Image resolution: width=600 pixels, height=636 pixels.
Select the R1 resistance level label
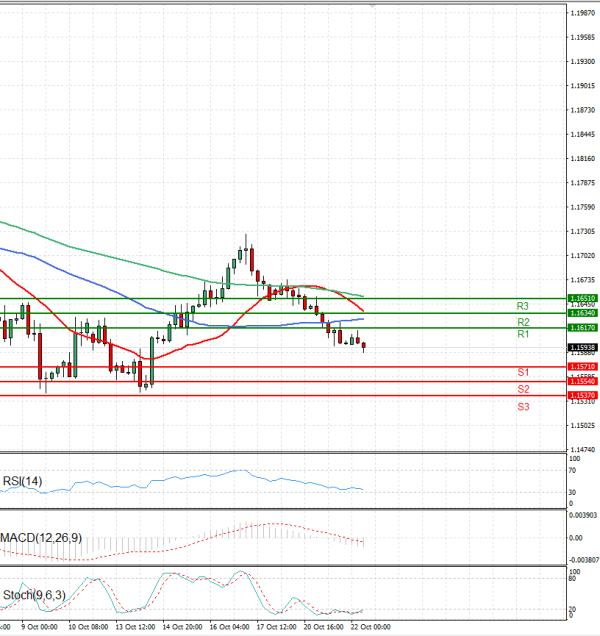coord(522,334)
